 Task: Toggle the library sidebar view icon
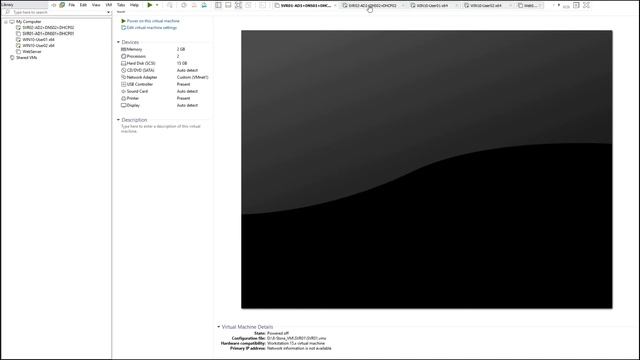point(218,5)
